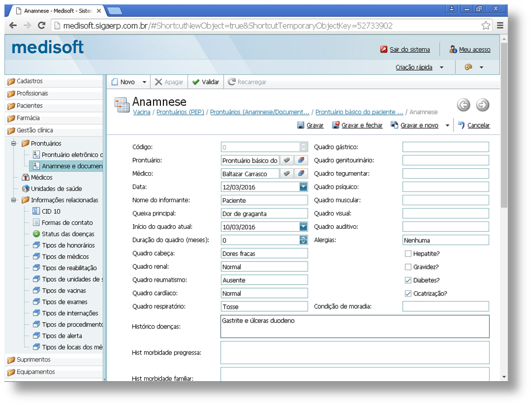532x406 pixels.
Task: Open the Meu acesso link
Action: pos(474,49)
